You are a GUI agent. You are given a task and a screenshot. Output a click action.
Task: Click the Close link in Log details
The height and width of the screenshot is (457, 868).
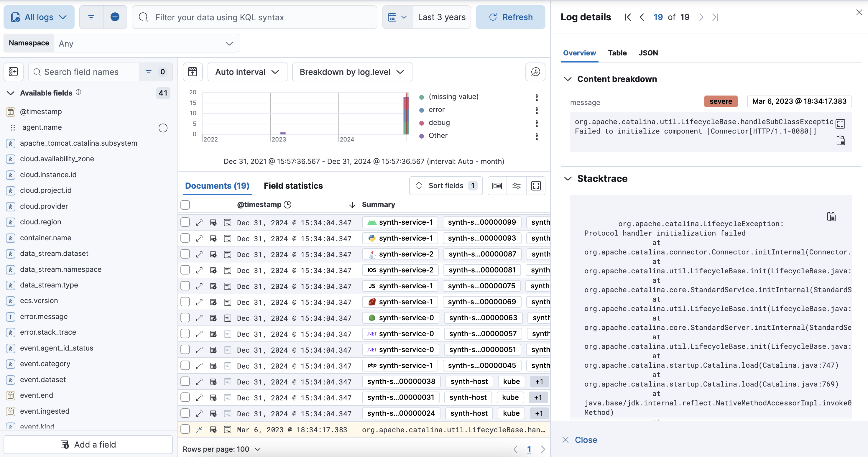coord(580,440)
